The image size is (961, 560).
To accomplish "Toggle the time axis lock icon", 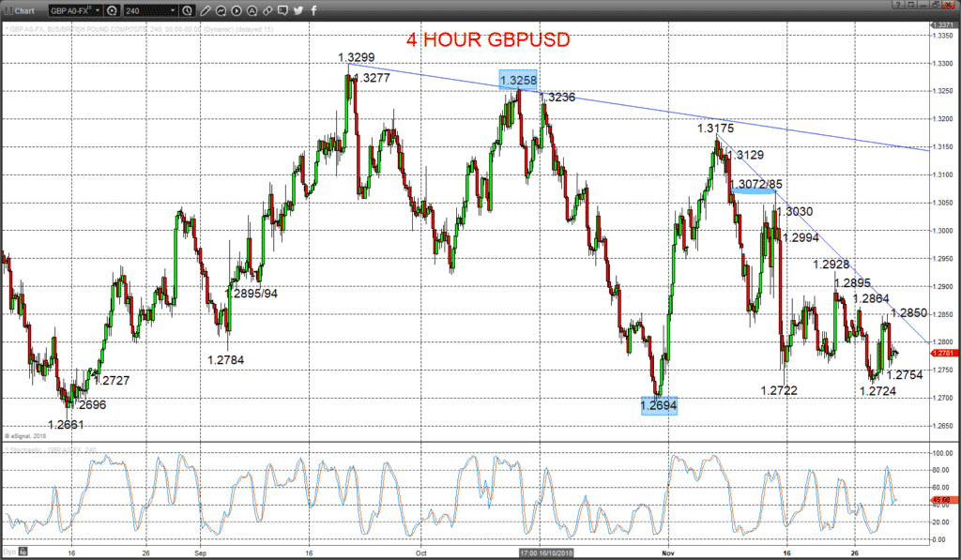I will 23,552.
